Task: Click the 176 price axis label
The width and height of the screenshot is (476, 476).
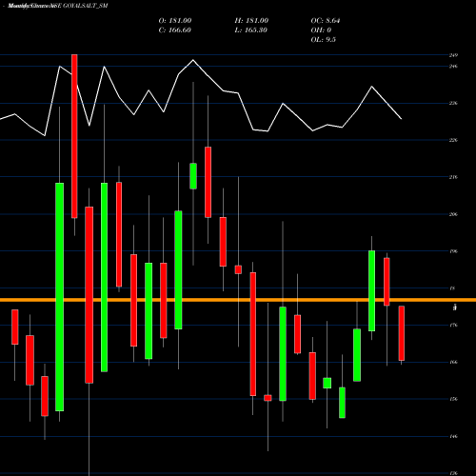Action: tap(453, 326)
